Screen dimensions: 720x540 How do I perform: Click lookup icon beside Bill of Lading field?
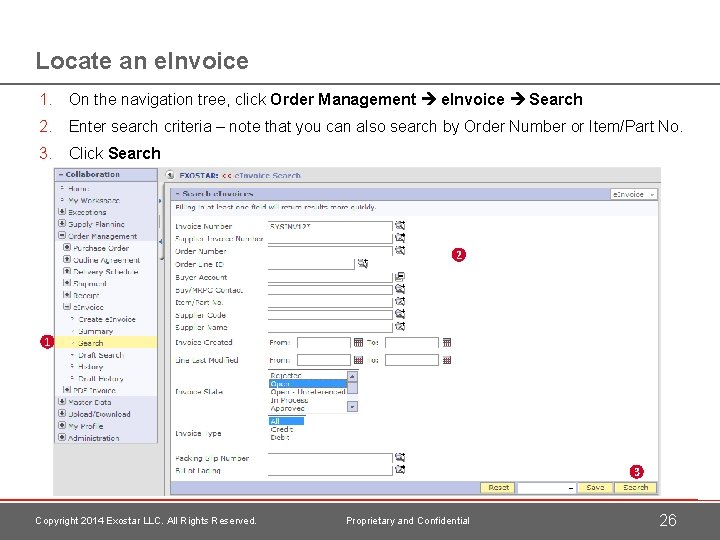(x=400, y=469)
